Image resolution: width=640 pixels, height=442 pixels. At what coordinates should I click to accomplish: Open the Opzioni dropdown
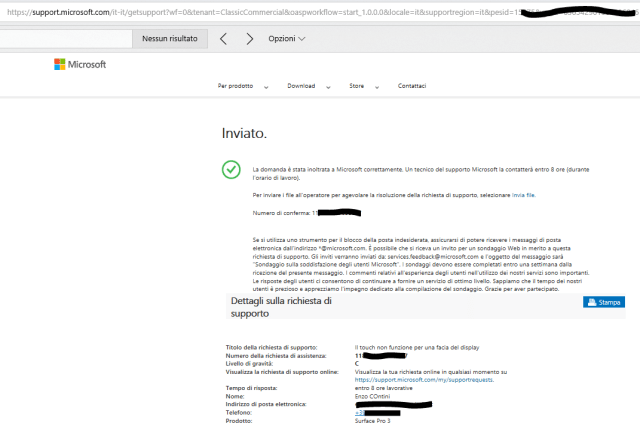[287, 38]
